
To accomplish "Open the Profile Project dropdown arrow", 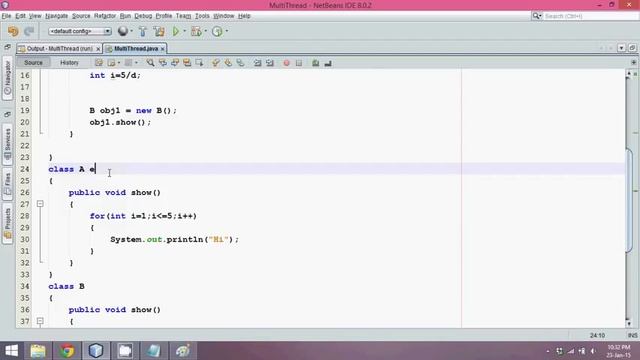I will click(x=227, y=31).
